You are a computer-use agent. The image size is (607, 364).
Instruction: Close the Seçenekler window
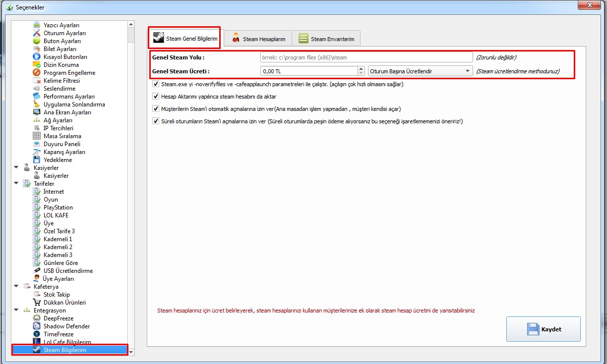point(589,4)
